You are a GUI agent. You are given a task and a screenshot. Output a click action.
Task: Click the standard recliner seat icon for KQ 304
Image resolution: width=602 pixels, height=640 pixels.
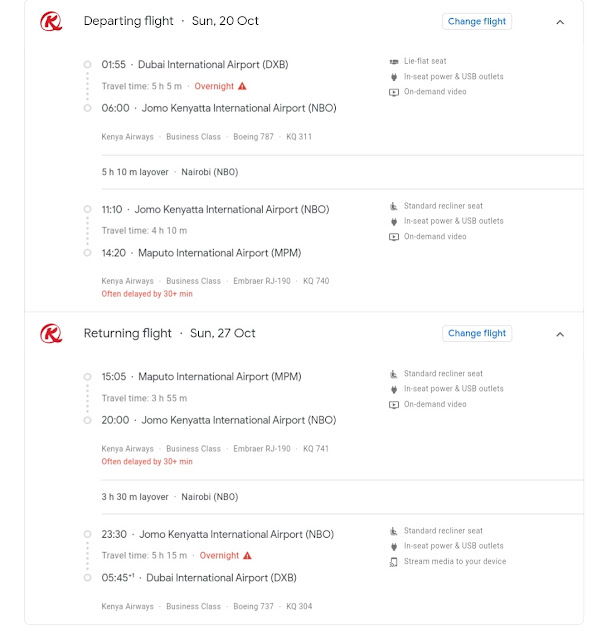393,531
